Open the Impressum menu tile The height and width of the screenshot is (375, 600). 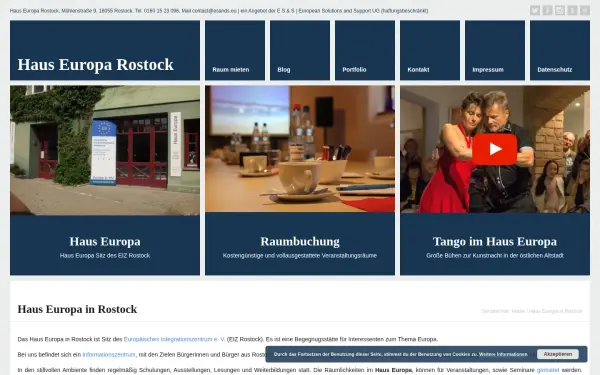[x=495, y=50]
